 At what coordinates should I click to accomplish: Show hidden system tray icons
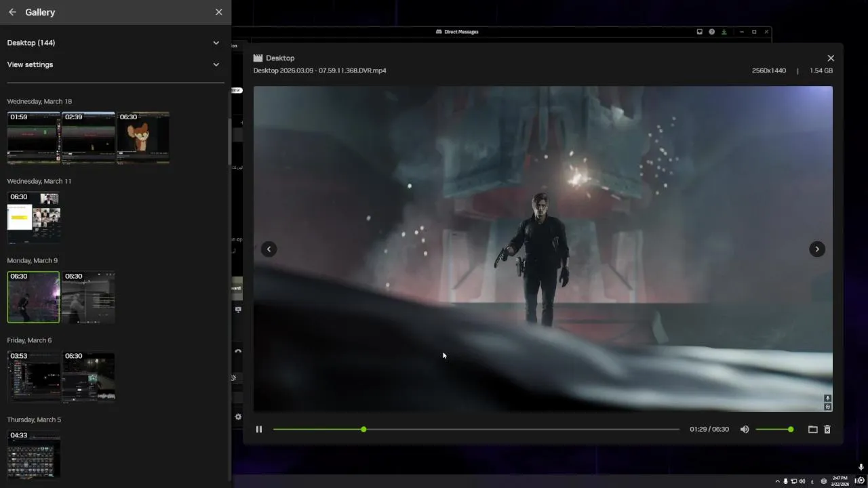(778, 481)
